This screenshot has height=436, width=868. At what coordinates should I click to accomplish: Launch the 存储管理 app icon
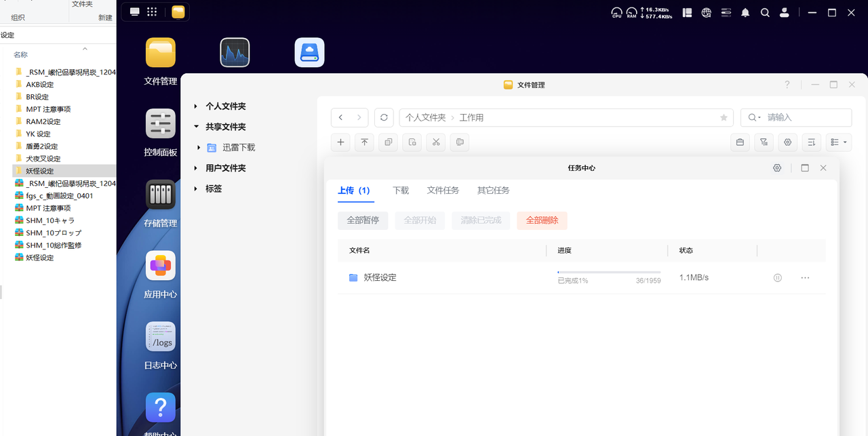pos(160,195)
